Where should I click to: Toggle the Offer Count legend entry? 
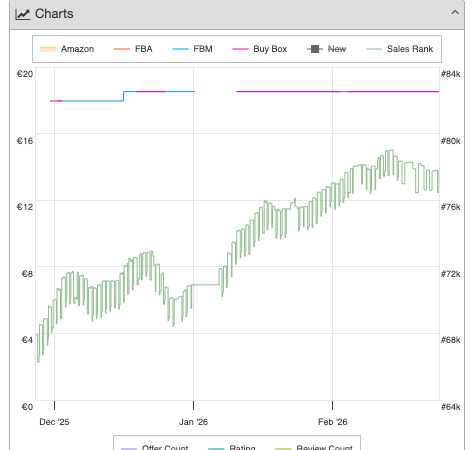tap(154, 447)
